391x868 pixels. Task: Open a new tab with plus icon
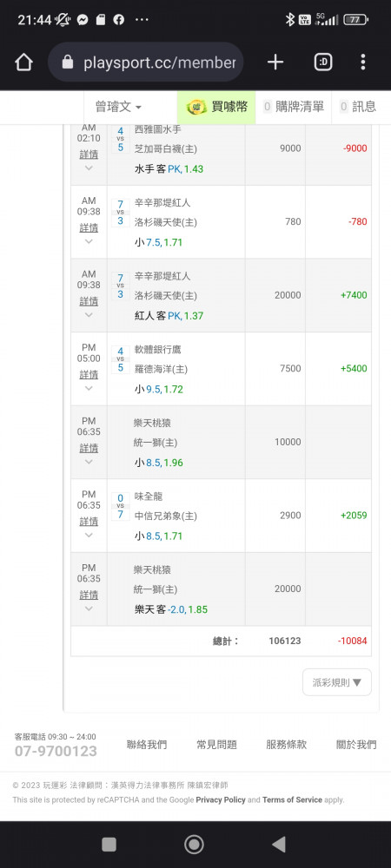(x=275, y=62)
